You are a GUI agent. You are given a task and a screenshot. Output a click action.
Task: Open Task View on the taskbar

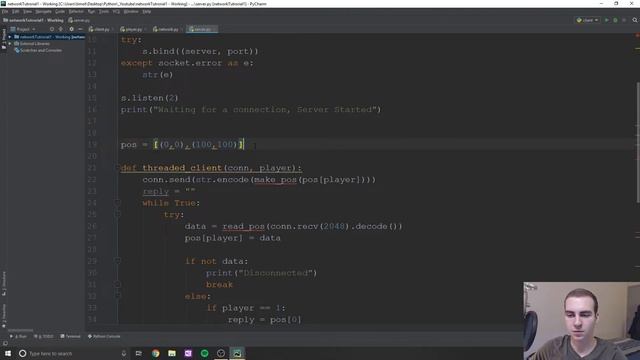tap(139, 353)
